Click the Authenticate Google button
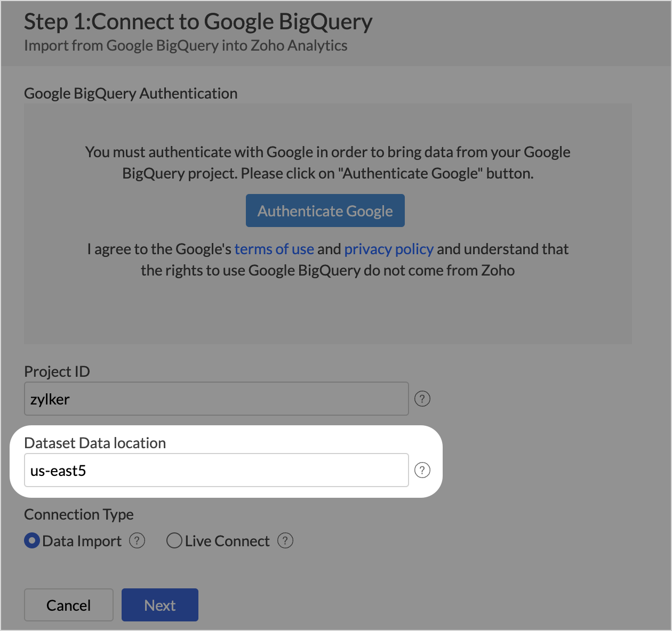Screen dimensions: 672x631 325,211
